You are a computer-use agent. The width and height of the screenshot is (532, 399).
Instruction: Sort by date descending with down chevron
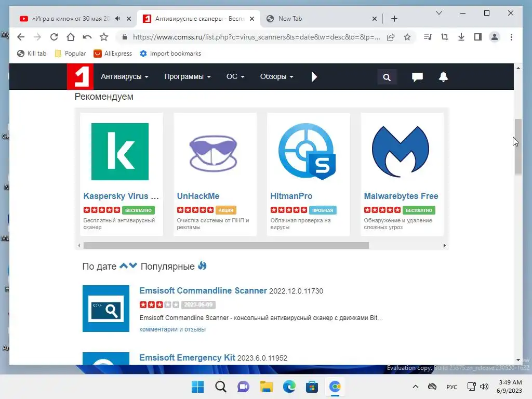pyautogui.click(x=133, y=265)
